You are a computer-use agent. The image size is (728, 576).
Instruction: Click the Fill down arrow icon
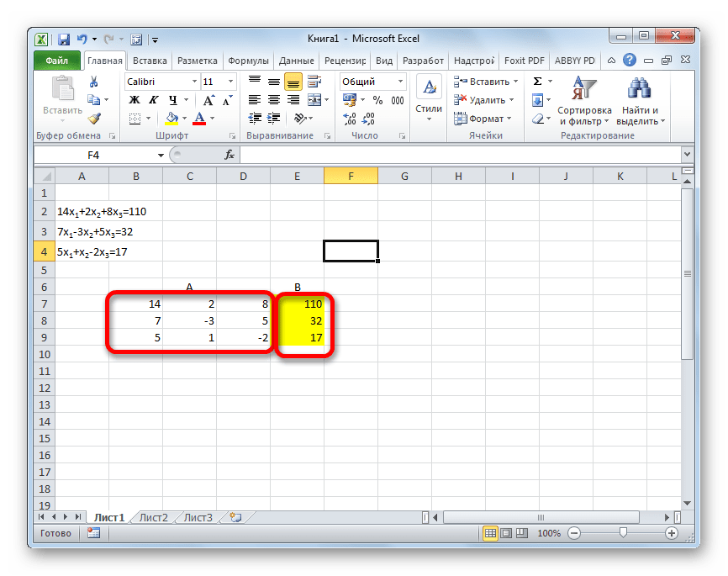(537, 100)
